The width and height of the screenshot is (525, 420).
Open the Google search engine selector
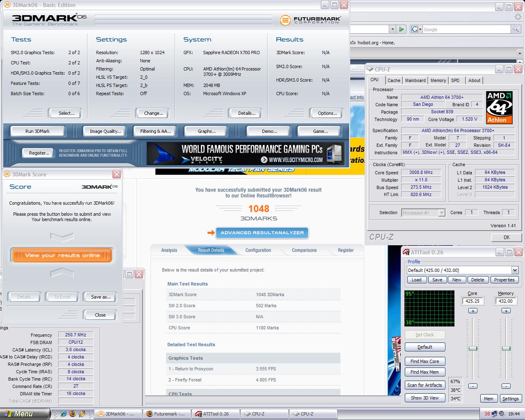click(416, 29)
